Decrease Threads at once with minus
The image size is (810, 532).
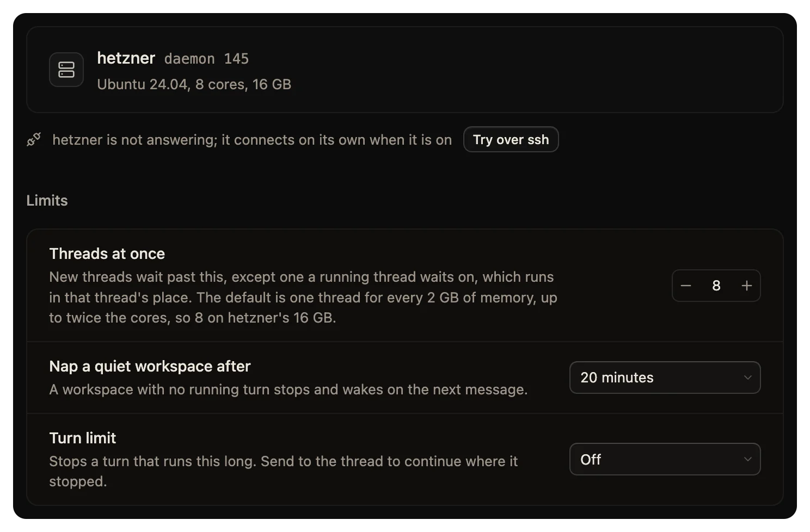(686, 286)
